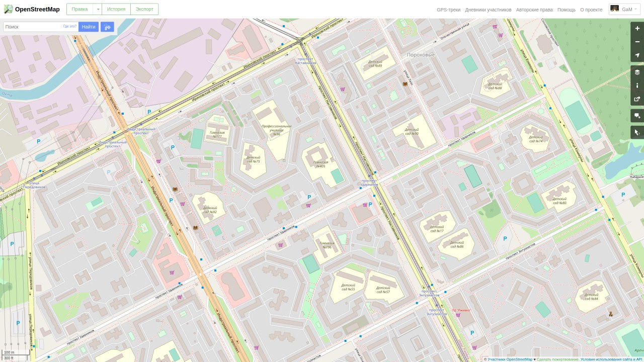Open Авторские права page
The height and width of the screenshot is (362, 644).
pos(534,10)
